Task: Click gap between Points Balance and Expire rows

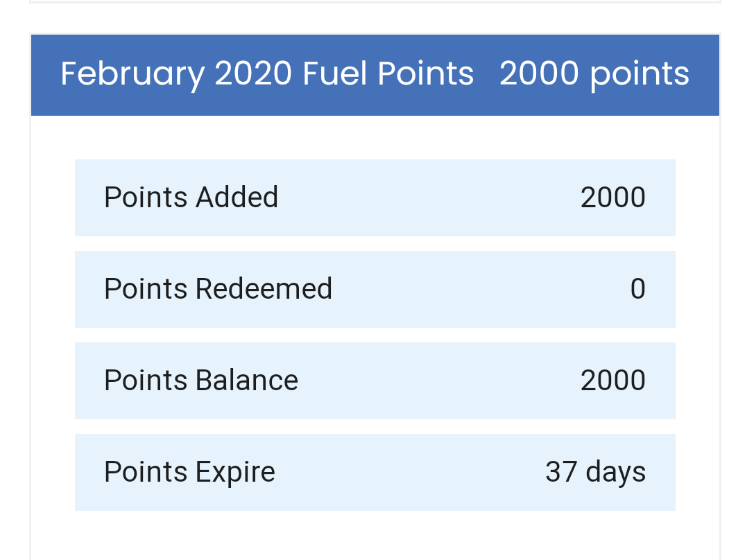Action: [375, 427]
